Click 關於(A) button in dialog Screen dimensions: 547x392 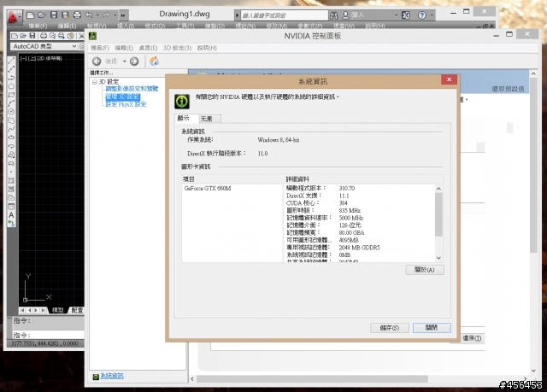point(425,270)
